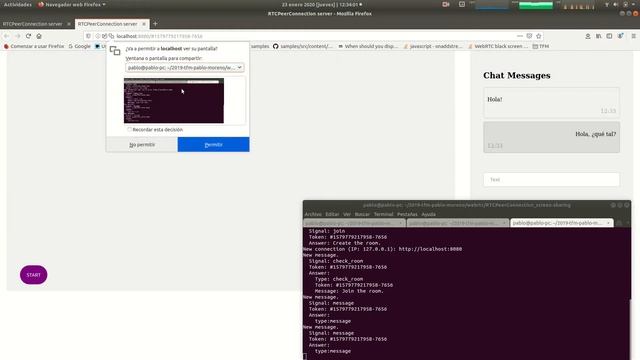Click the blue Permitir button
640x360 pixels.
pos(213,144)
